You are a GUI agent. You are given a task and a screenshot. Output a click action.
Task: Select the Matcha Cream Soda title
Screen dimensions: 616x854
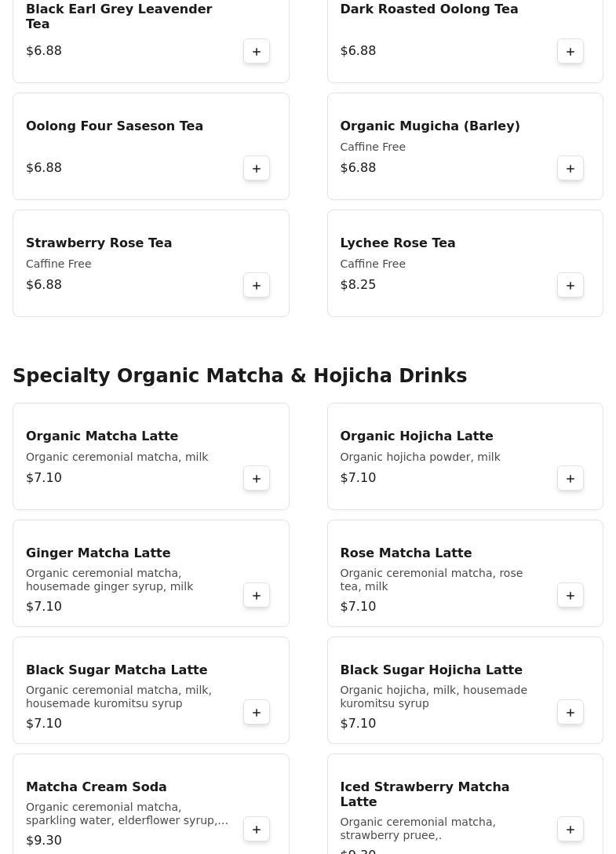(97, 787)
